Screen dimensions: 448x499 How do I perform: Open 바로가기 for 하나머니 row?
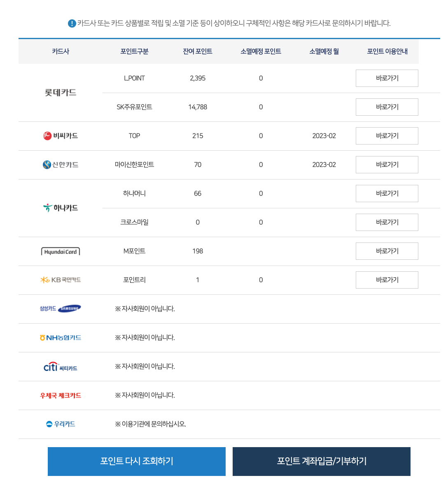(387, 194)
